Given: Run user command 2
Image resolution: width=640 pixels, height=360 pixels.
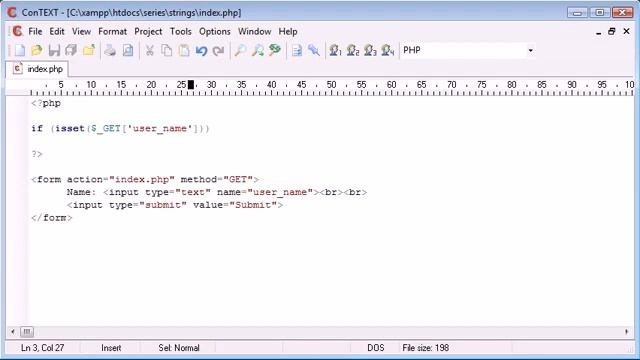Looking at the screenshot, I should pos(353,51).
